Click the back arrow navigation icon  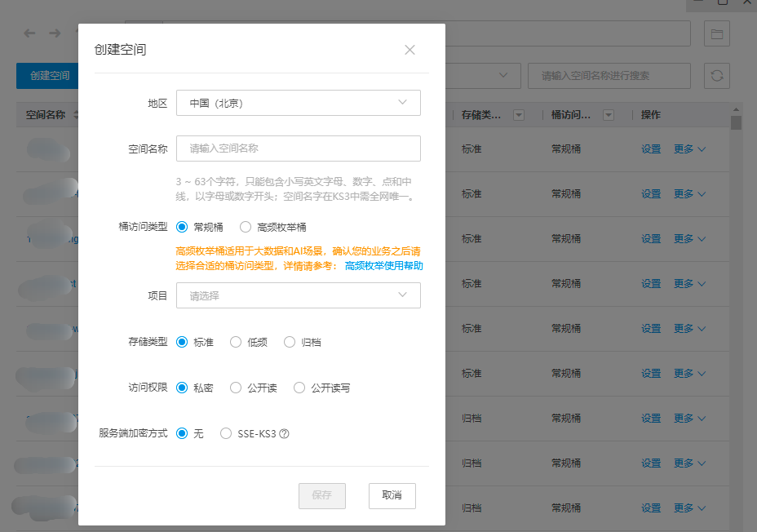[29, 33]
